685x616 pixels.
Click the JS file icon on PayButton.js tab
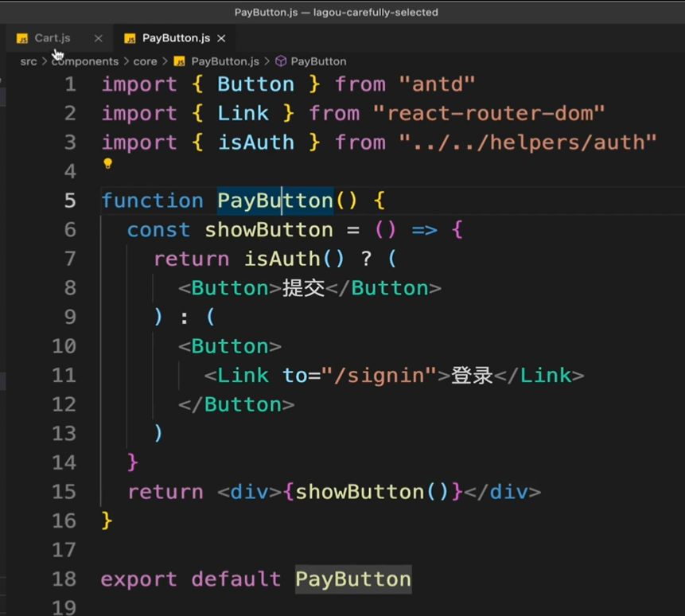coord(130,39)
